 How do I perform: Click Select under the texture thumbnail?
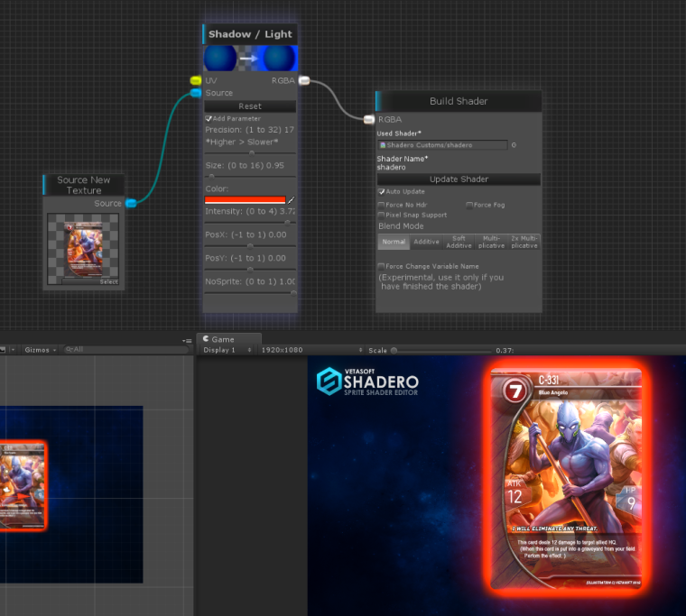coord(90,281)
